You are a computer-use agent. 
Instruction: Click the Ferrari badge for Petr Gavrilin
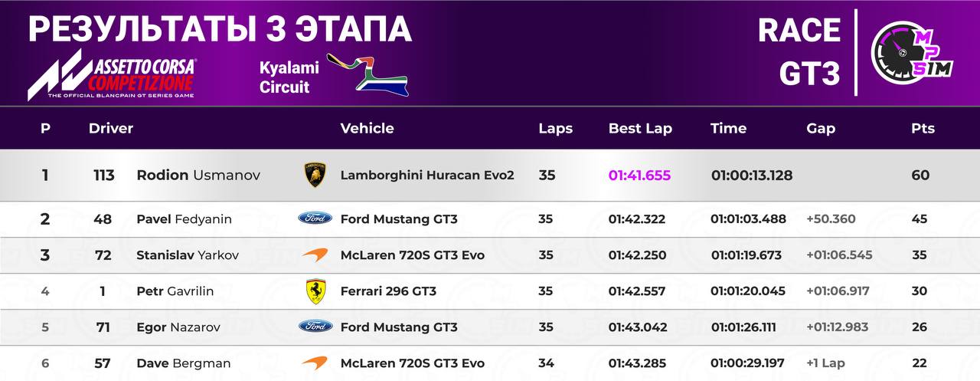[315, 291]
